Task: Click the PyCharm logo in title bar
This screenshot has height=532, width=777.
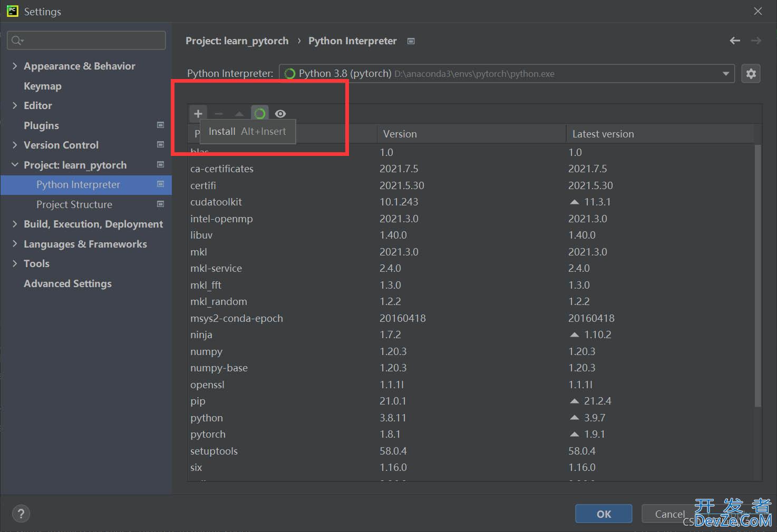Action: coord(13,11)
